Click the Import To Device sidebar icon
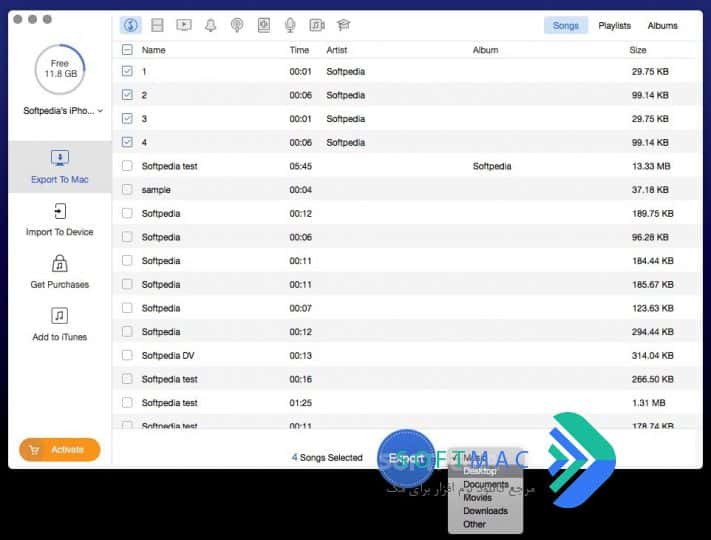The width and height of the screenshot is (711, 540). click(x=59, y=211)
